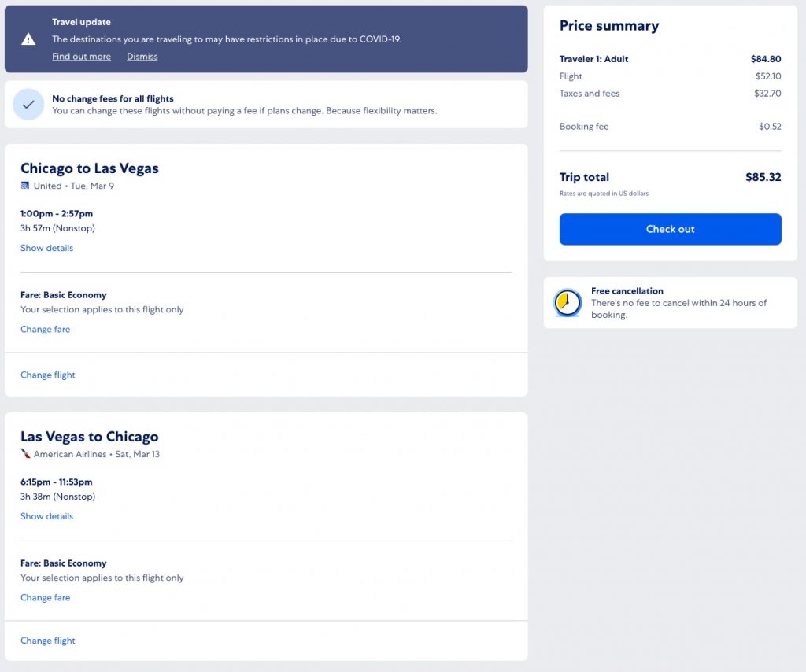Click the warning triangle icon in travel update
The height and width of the screenshot is (672, 806).
pos(28,39)
